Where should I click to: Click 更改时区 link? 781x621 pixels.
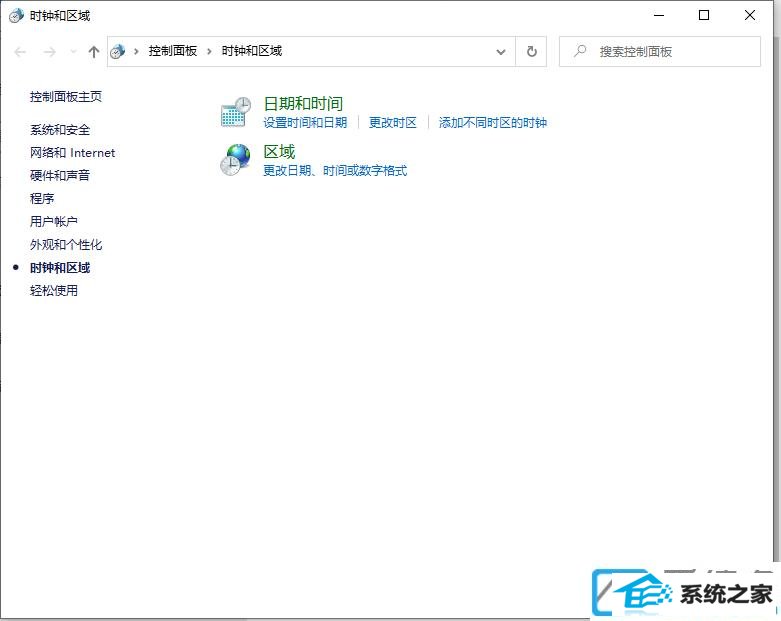[x=392, y=123]
